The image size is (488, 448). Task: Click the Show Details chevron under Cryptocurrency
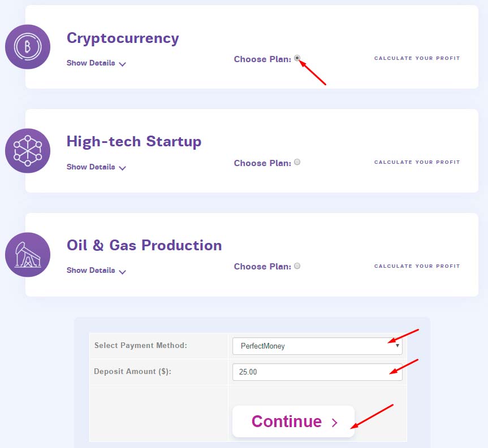(x=123, y=64)
